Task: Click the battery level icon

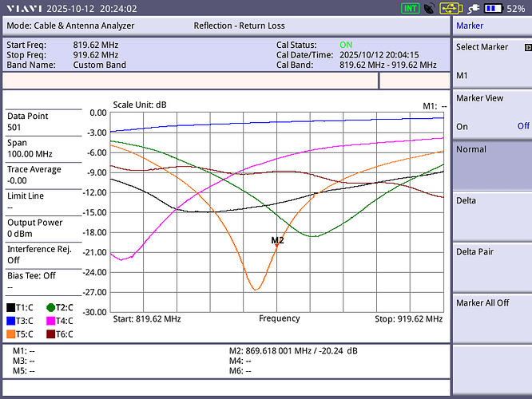Action: click(x=493, y=9)
